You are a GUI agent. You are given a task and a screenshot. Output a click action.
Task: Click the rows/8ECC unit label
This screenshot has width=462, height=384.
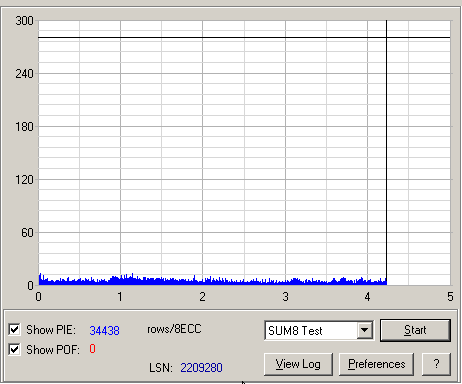(x=174, y=329)
